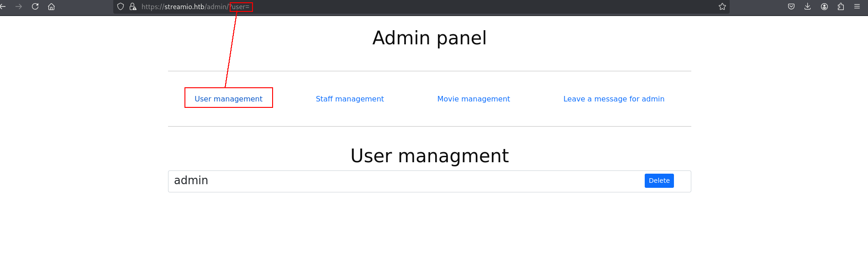This screenshot has height=271, width=868.
Task: Click the lock site security icon
Action: (133, 6)
